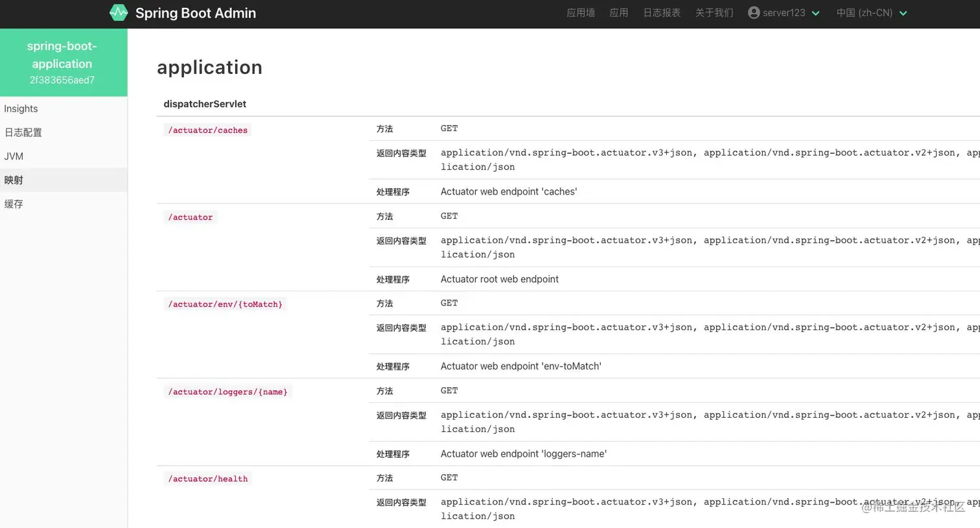
Task: Click the /actuator/loggers/{name} mapping path
Action: click(x=227, y=391)
